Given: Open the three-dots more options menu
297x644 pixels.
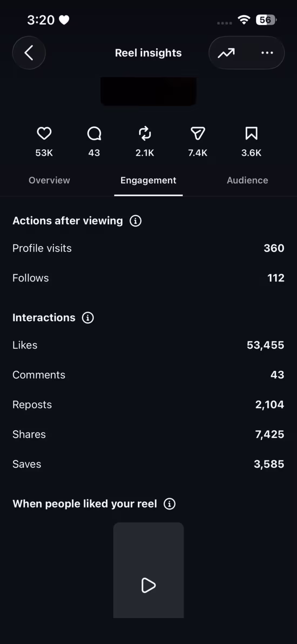Looking at the screenshot, I should point(267,53).
